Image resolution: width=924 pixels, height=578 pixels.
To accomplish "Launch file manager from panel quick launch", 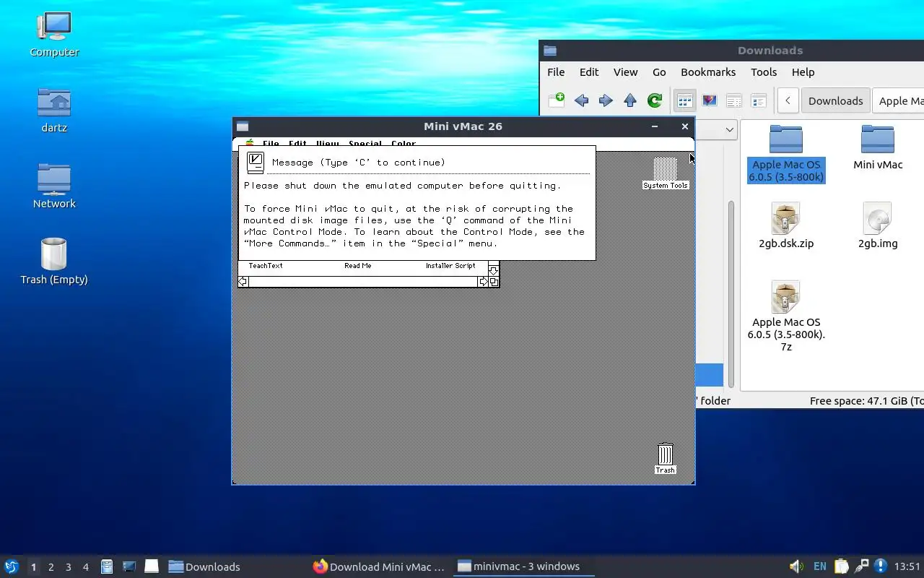I will (x=107, y=567).
